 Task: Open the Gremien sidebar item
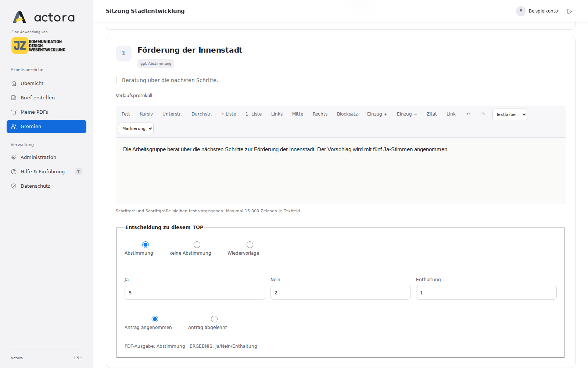coord(46,127)
